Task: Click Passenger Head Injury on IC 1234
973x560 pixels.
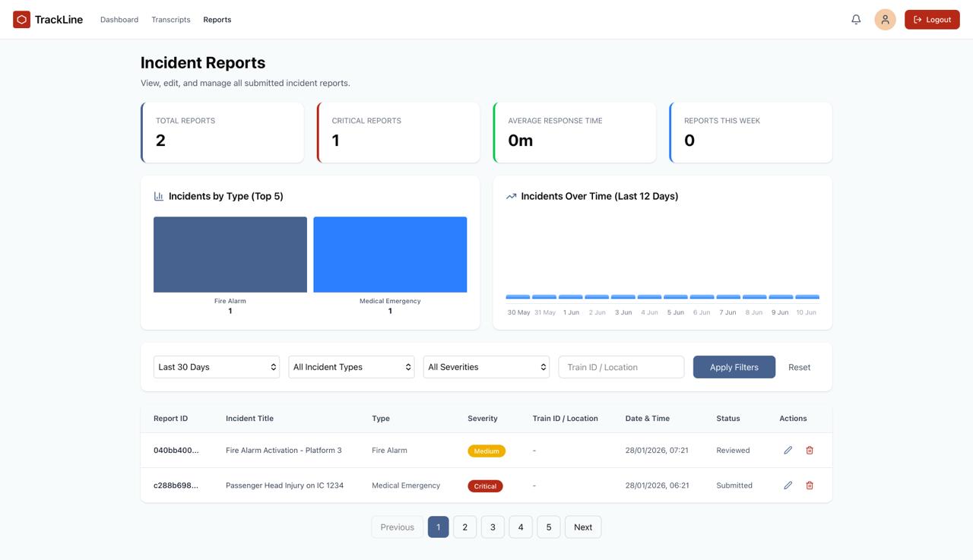Action: tap(284, 485)
